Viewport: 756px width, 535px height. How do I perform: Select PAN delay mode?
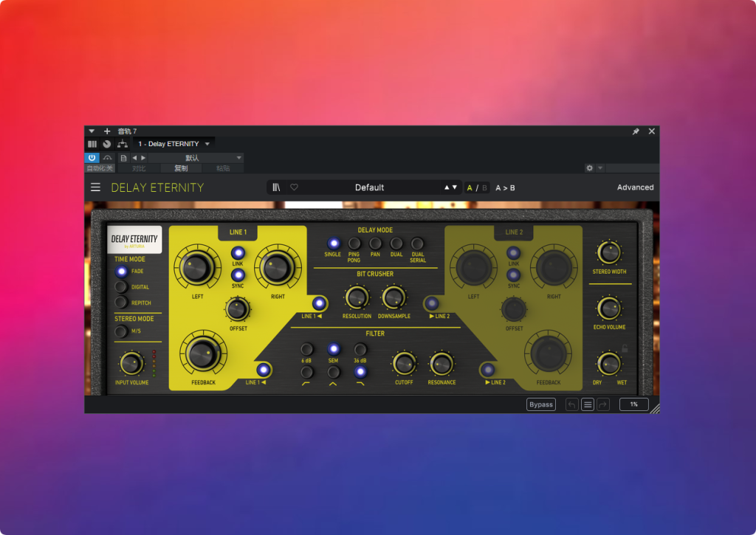point(375,244)
